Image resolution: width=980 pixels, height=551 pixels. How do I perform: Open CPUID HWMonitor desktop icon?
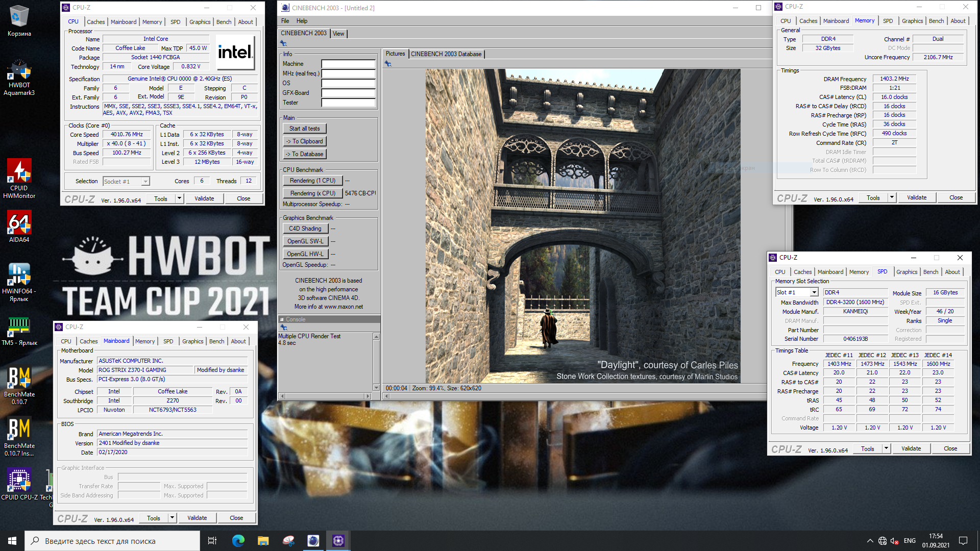(19, 179)
